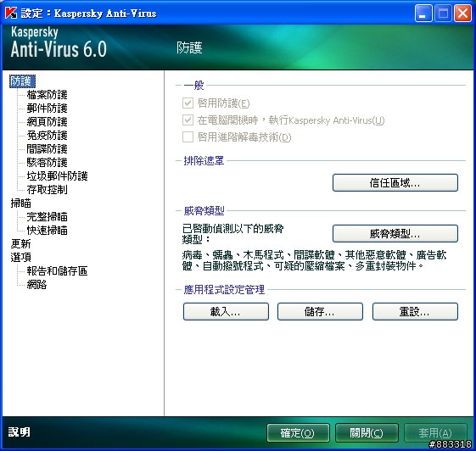476x451 pixels.
Task: Minimize the Kaspersky settings window
Action: click(x=423, y=14)
